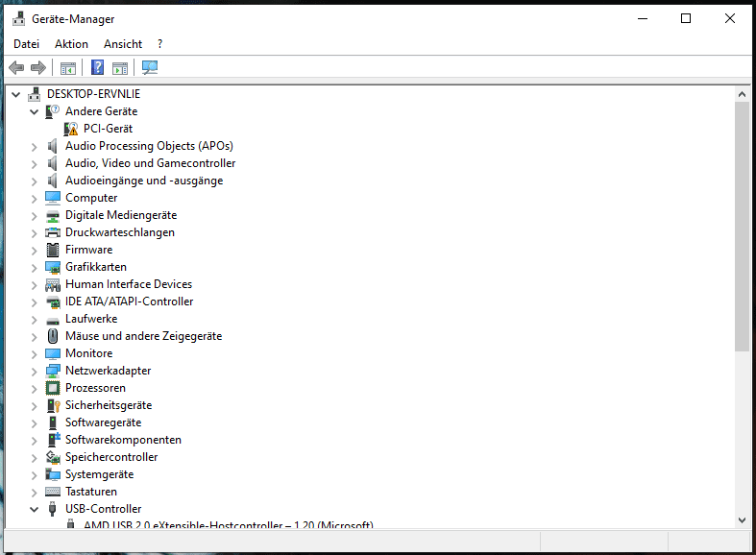Close the Geräte-Manager window
756x555 pixels.
(x=729, y=19)
